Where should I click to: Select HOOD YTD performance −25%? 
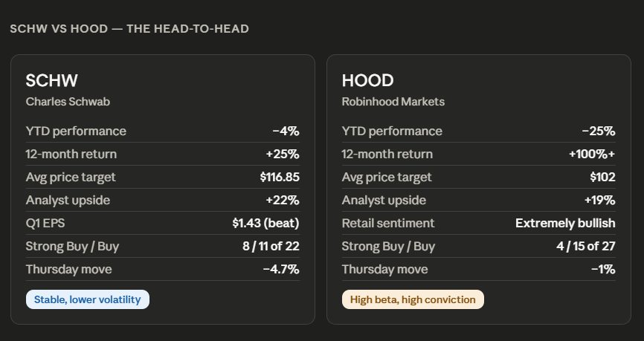tap(599, 131)
